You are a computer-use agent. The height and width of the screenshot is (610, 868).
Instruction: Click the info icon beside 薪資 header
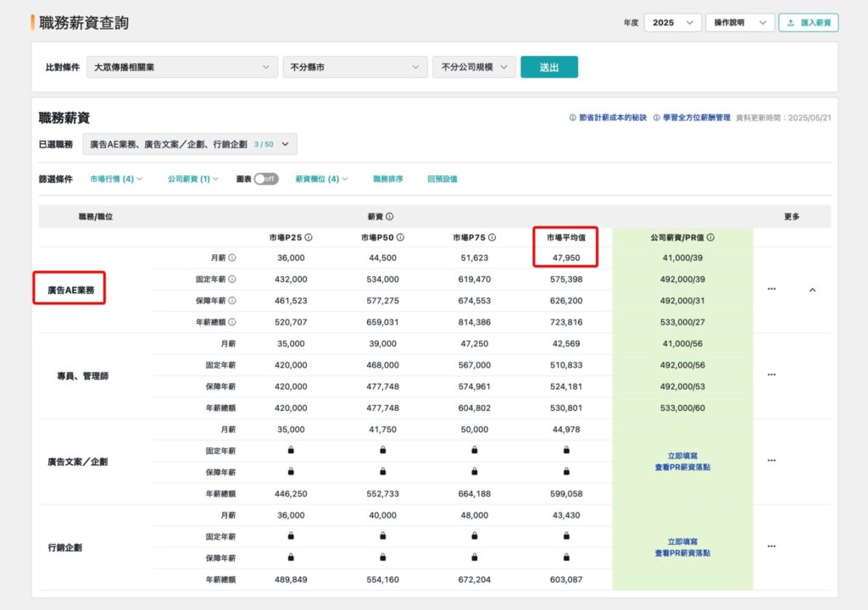tap(390, 216)
